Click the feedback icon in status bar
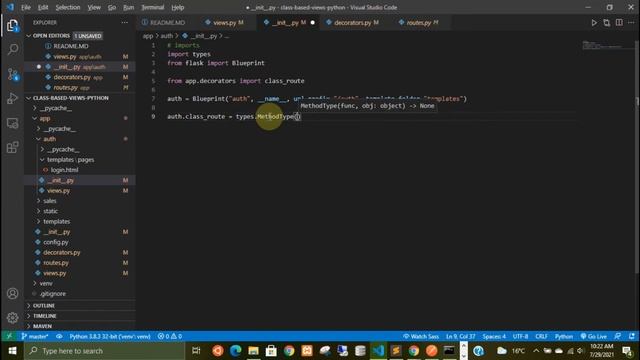 pos(618,336)
